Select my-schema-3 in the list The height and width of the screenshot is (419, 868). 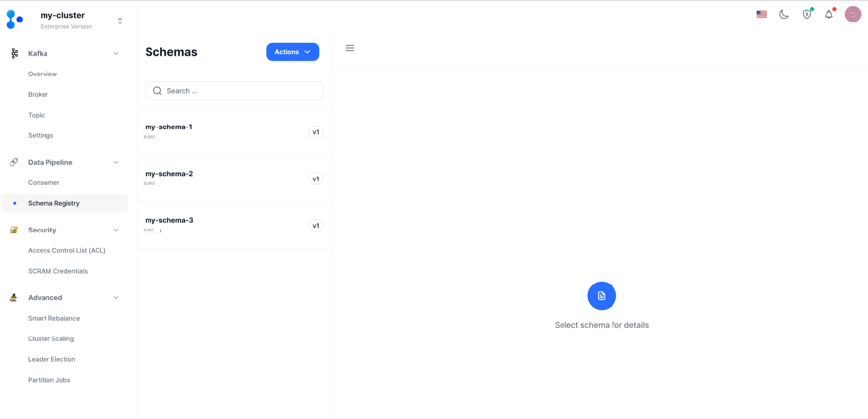pos(234,225)
